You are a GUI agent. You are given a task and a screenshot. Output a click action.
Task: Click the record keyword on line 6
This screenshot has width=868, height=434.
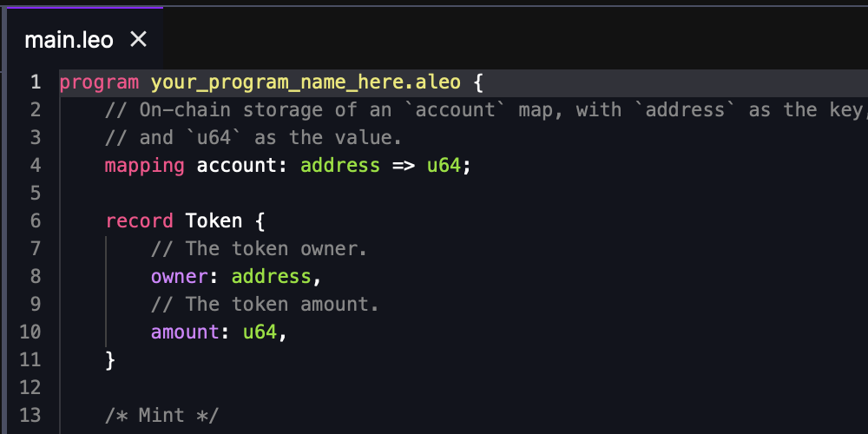[x=139, y=220]
